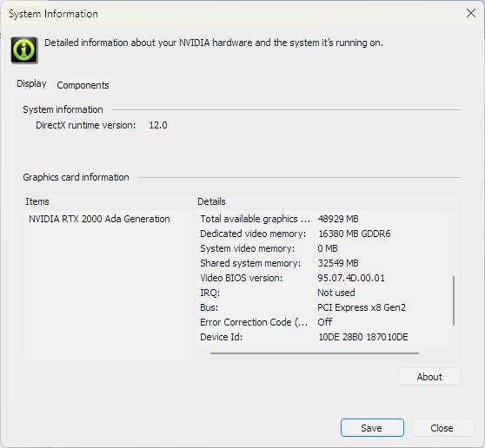Close the System Information dialog with X
Screen dimensions: 485x448
(x=471, y=13)
